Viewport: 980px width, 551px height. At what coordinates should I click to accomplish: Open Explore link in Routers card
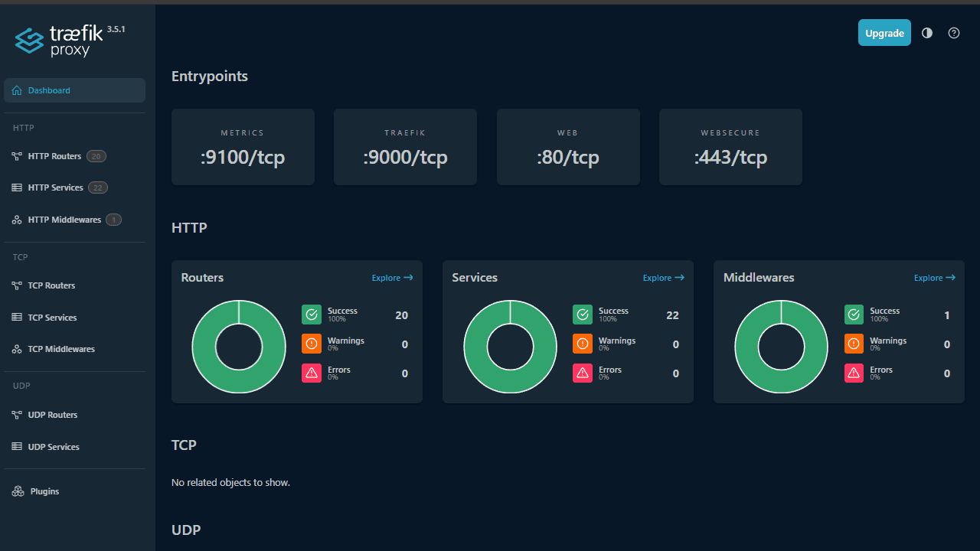pos(392,278)
